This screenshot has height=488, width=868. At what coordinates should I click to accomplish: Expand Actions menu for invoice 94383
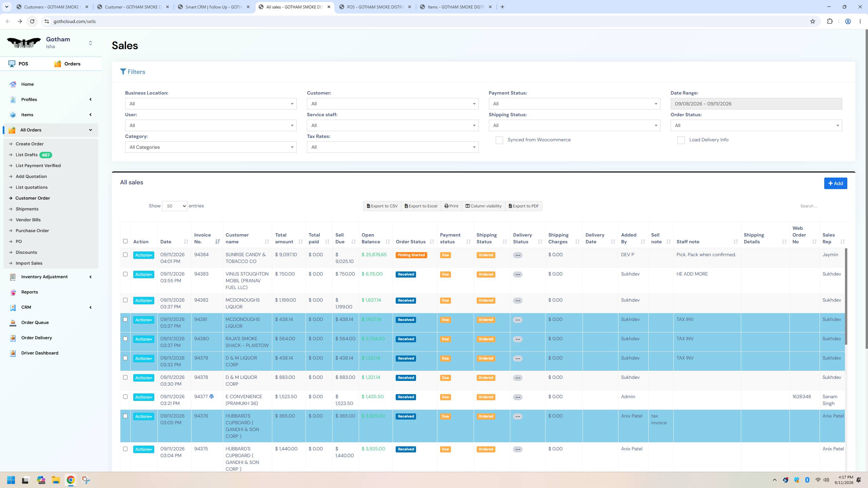click(143, 274)
